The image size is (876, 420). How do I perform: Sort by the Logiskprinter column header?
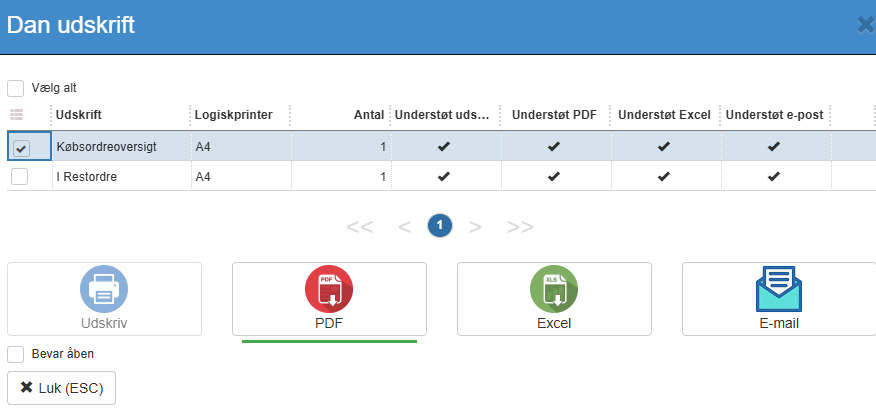click(x=234, y=115)
